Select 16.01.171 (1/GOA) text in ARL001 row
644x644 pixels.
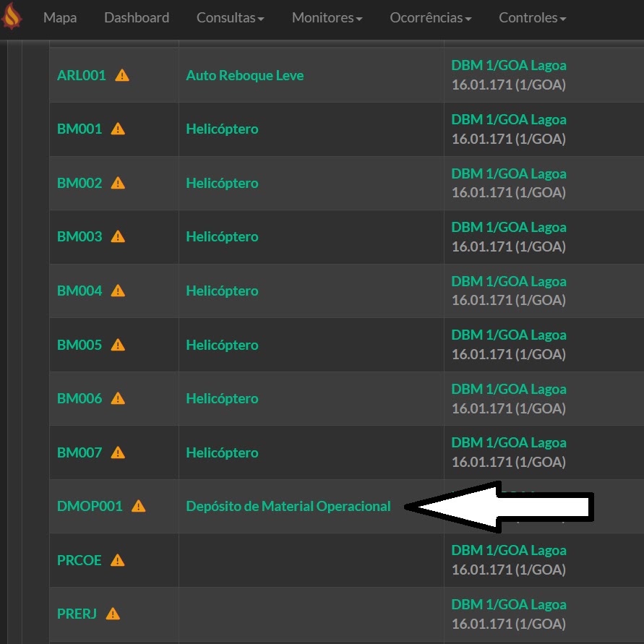(x=508, y=85)
